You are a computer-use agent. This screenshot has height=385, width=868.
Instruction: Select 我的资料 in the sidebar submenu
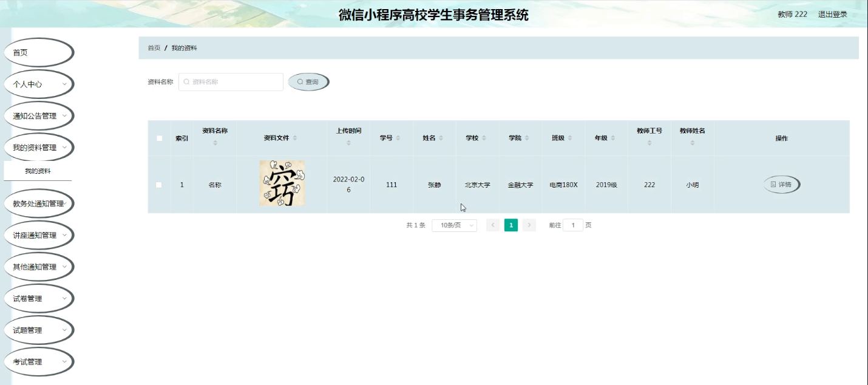tap(38, 172)
